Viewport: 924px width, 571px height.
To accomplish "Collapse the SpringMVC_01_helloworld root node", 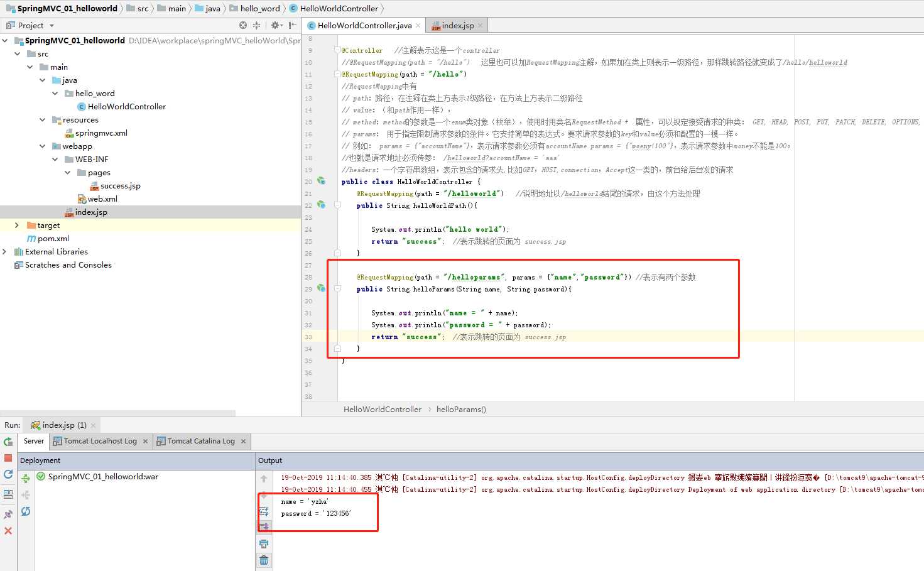I will point(5,40).
